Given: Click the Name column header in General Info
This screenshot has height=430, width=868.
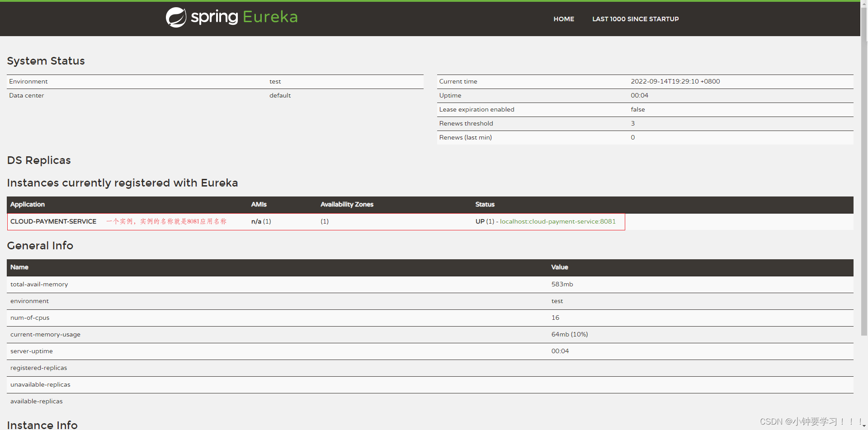Looking at the screenshot, I should click(x=19, y=267).
